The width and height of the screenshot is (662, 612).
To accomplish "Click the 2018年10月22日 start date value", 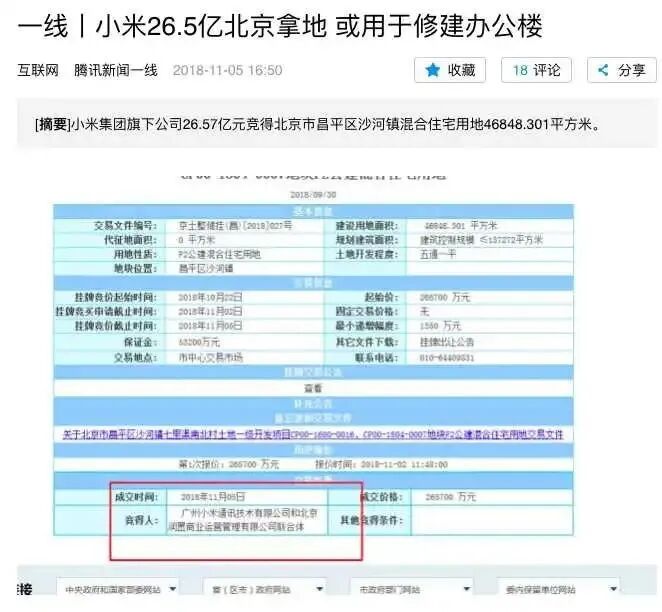I will [210, 297].
